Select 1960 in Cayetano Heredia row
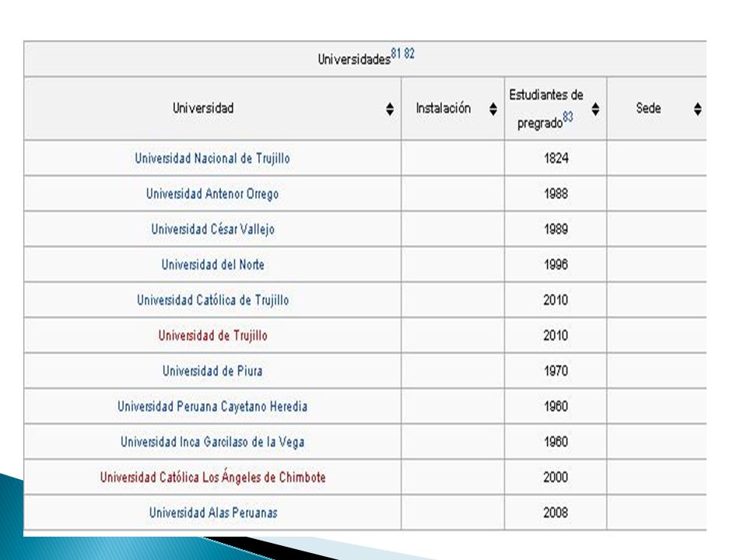 [x=556, y=406]
